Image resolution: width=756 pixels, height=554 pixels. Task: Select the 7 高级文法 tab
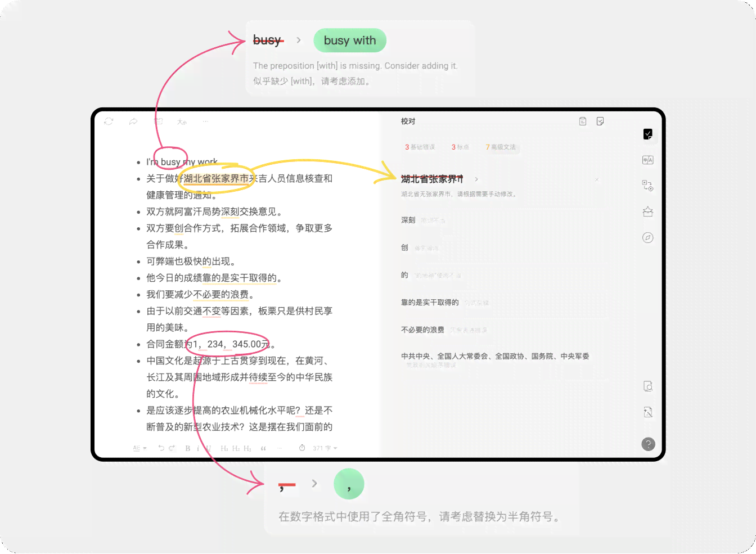[x=501, y=147]
